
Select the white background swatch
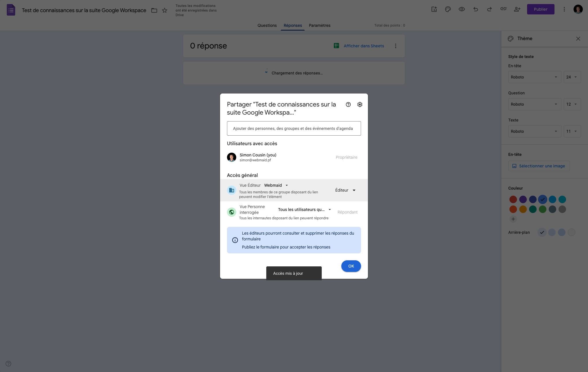pyautogui.click(x=572, y=232)
